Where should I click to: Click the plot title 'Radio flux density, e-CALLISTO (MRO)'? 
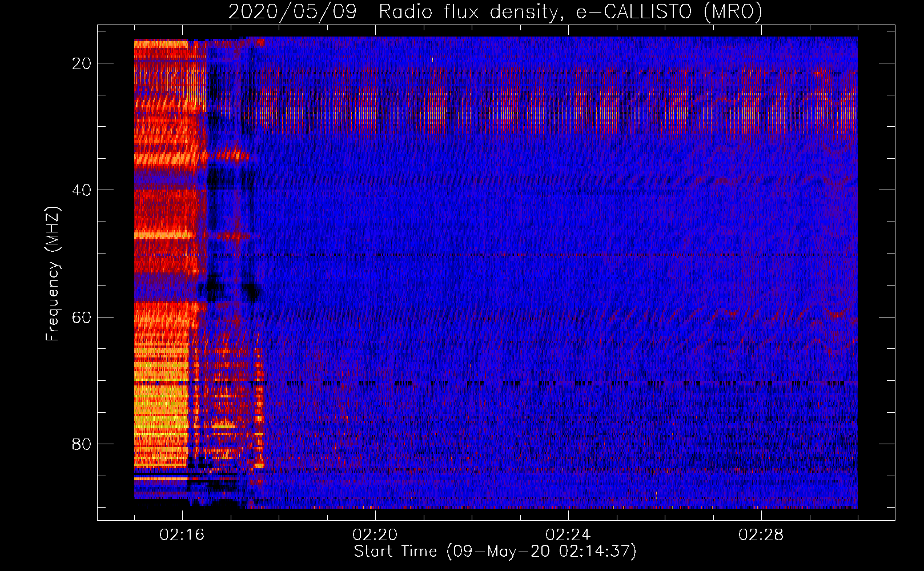(x=570, y=12)
